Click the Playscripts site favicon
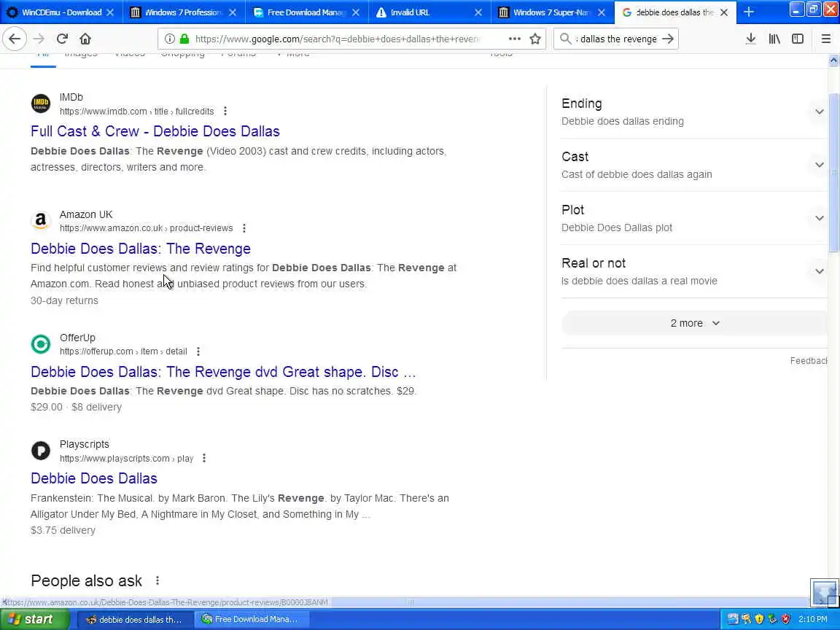 pyautogui.click(x=41, y=451)
